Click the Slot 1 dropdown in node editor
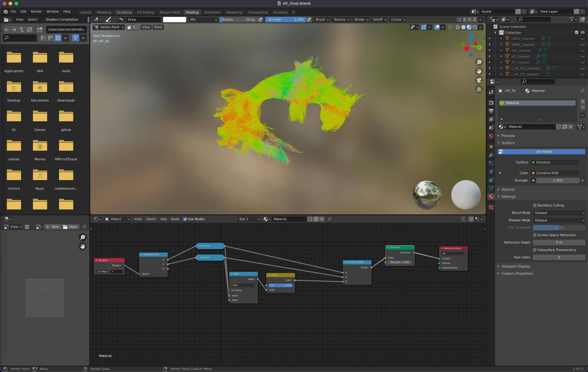Image resolution: width=588 pixels, height=372 pixels. click(x=248, y=219)
